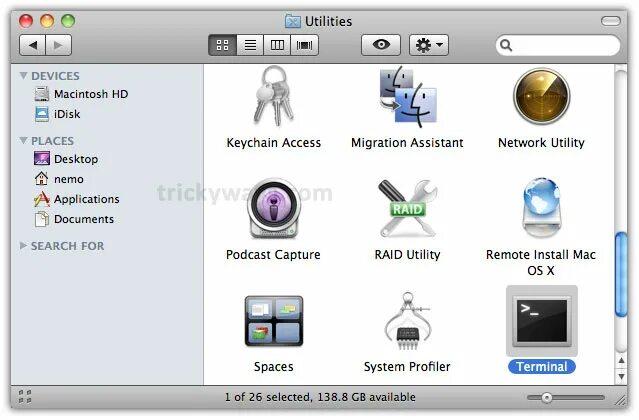The width and height of the screenshot is (639, 420).
Task: Expand the SEARCH FOR section
Action: tap(23, 246)
